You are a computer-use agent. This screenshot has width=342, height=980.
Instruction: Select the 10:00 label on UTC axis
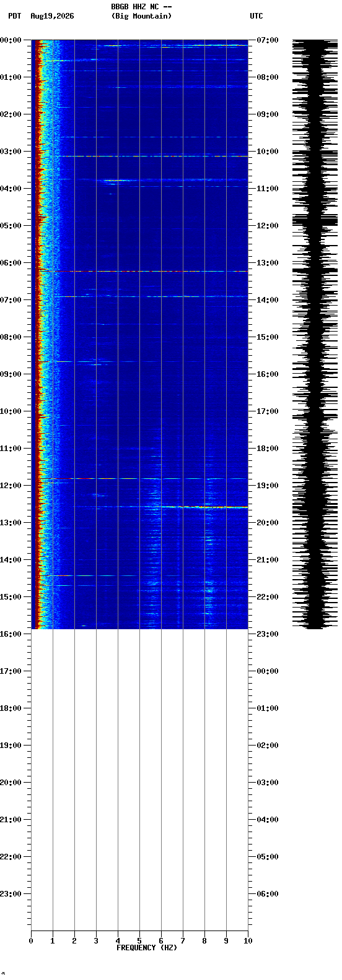pos(267,152)
